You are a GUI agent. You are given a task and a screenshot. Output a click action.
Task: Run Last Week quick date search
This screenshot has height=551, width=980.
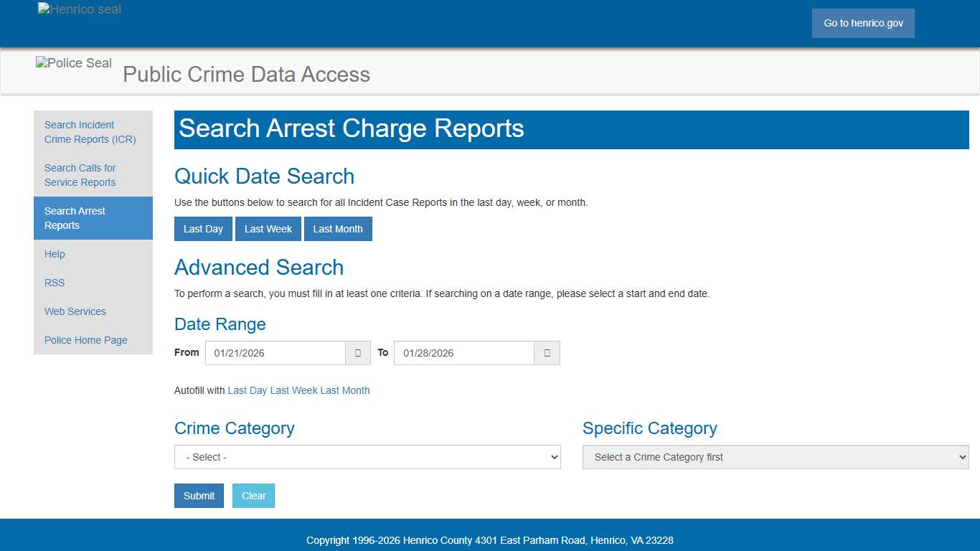268,228
